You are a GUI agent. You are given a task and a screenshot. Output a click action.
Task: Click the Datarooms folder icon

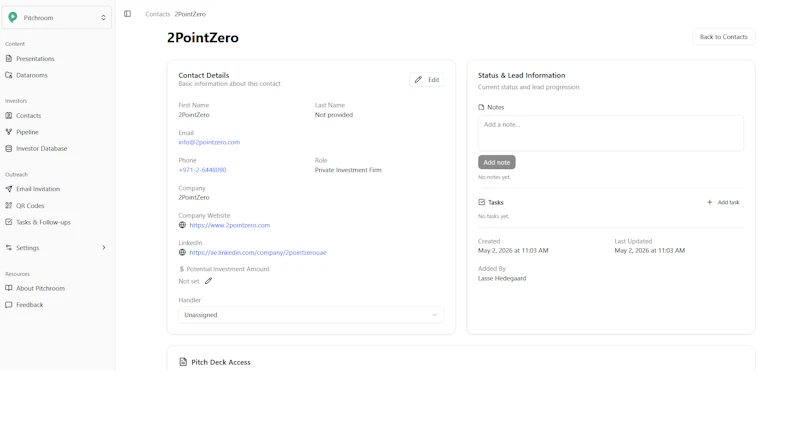(9, 75)
